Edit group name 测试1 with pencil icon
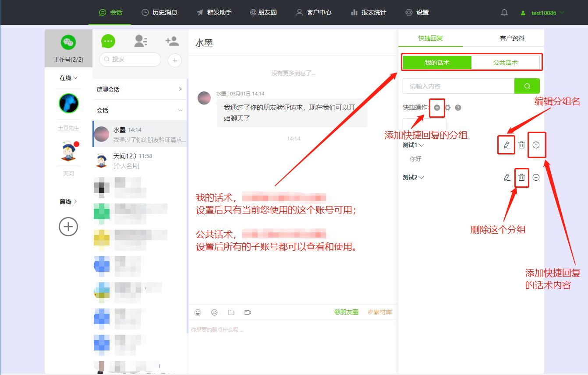 click(x=506, y=145)
